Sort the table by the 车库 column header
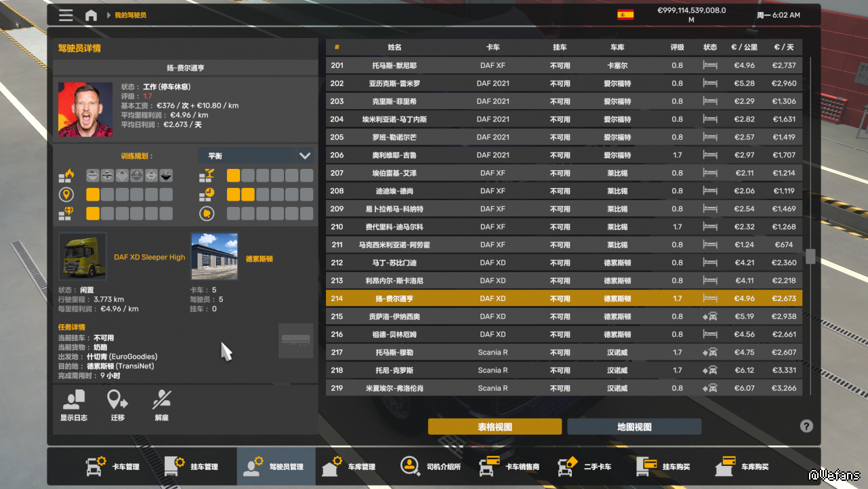Screen dimensions: 868x489 coord(617,47)
